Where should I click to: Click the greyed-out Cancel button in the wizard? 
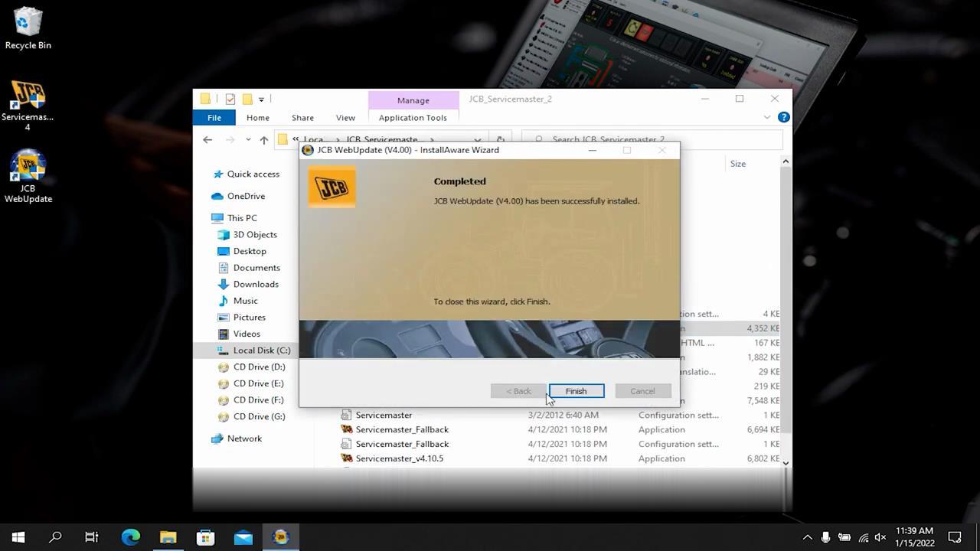coord(642,391)
